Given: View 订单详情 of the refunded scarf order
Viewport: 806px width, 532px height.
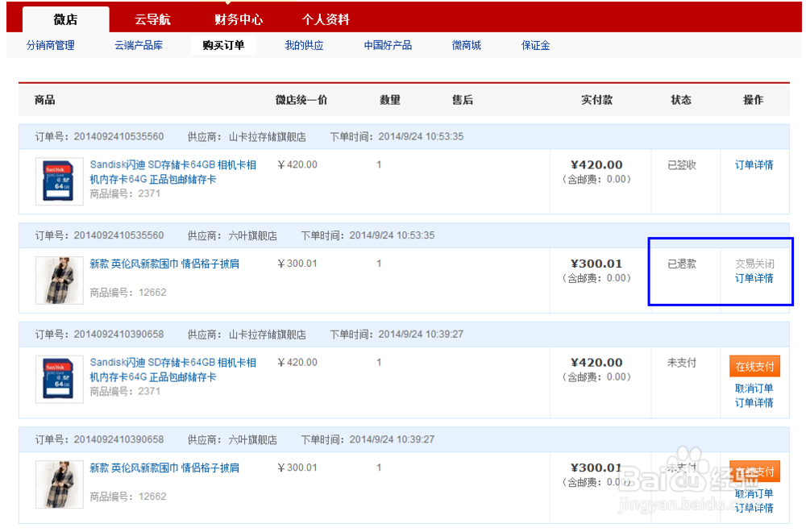Looking at the screenshot, I should point(755,278).
